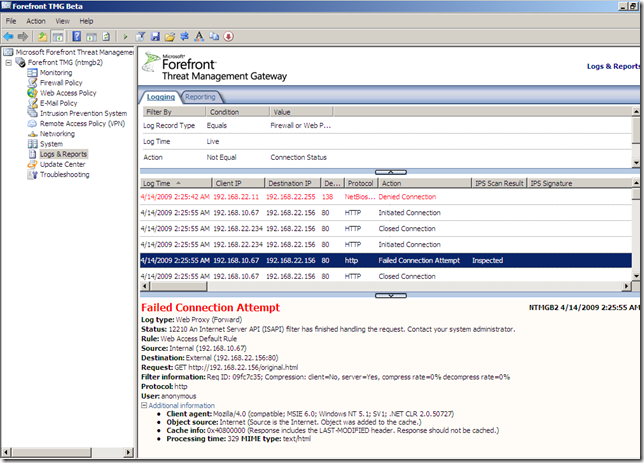The height and width of the screenshot is (463, 644).
Task: Open log text colors with the letter A icon
Action: pos(199,37)
